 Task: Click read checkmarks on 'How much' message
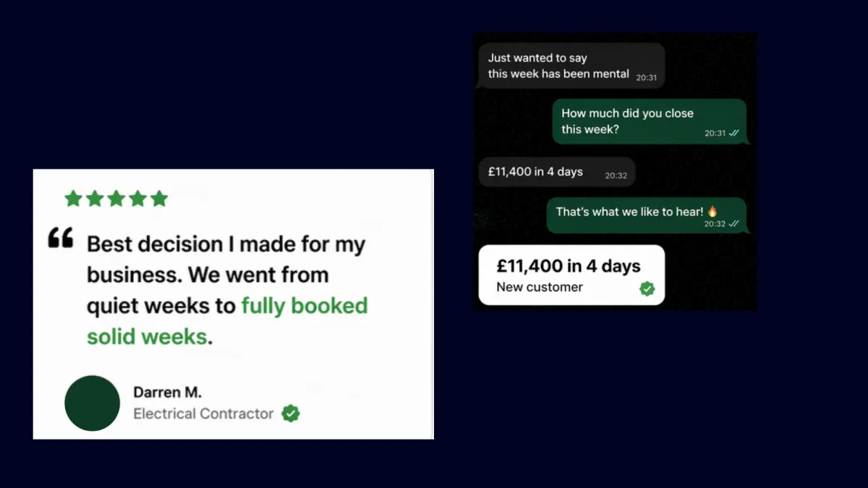pyautogui.click(x=734, y=133)
